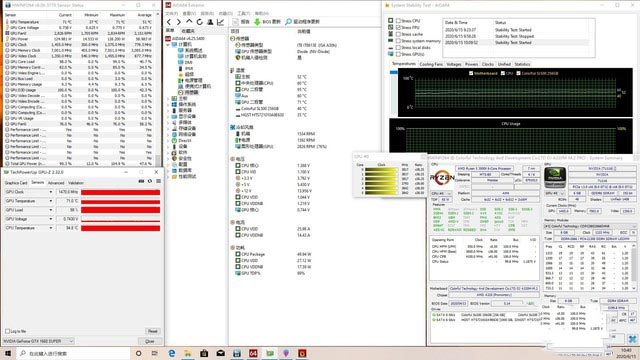Open GTX 1660 SUPER device dropdown

point(38,341)
